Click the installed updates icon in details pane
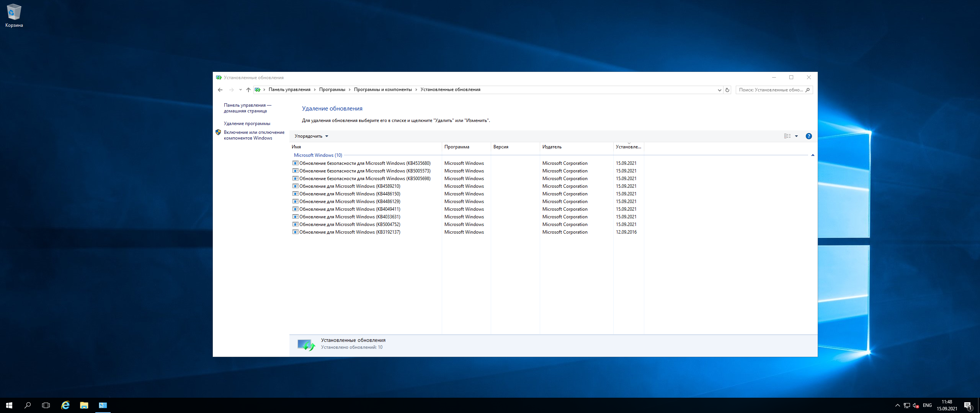The height and width of the screenshot is (413, 980). point(306,345)
